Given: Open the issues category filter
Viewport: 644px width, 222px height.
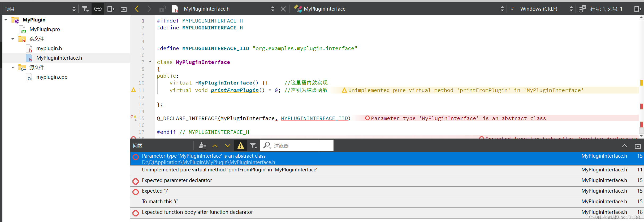Looking at the screenshot, I should (253, 146).
